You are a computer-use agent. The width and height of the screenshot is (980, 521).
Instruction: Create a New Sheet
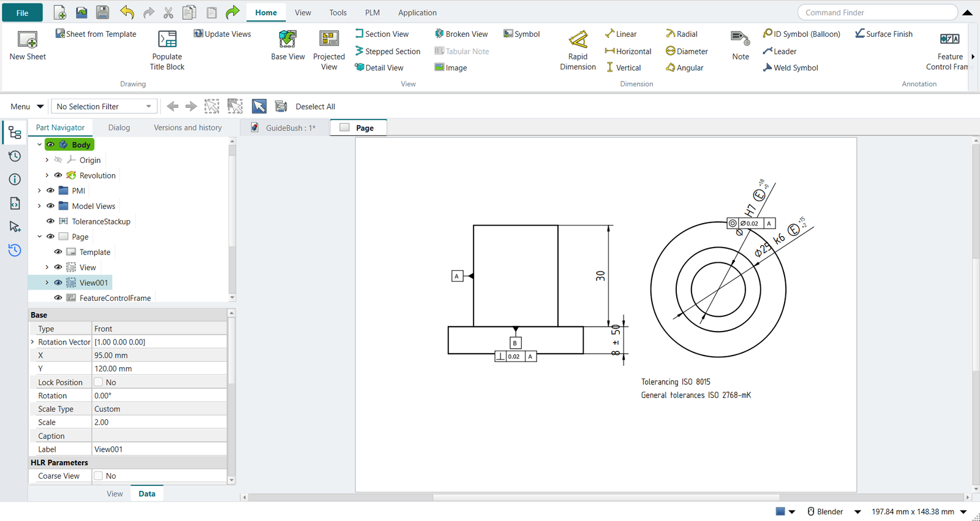point(28,45)
